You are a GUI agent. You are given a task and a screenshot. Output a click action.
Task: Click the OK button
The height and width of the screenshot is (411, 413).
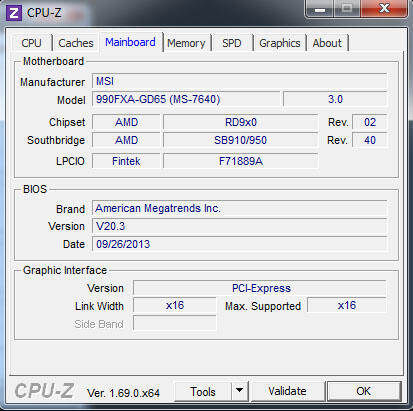[364, 391]
